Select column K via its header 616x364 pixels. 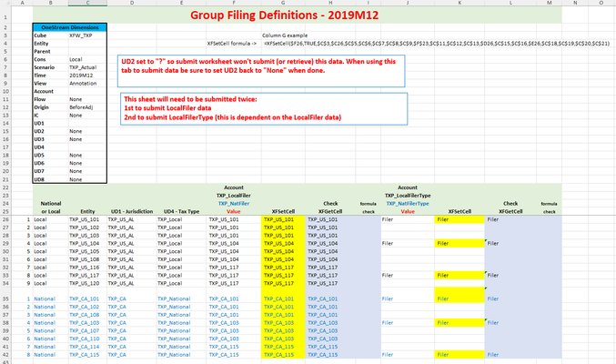pyautogui.click(x=459, y=3)
